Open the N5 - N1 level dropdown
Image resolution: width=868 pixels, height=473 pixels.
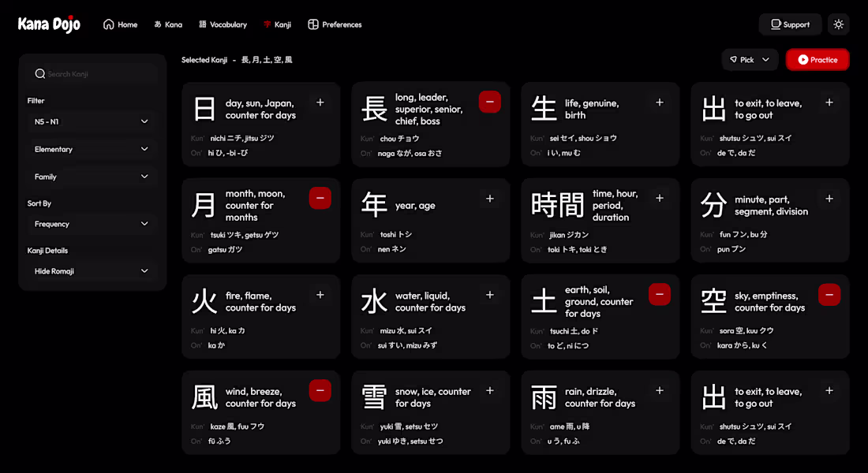pyautogui.click(x=91, y=121)
